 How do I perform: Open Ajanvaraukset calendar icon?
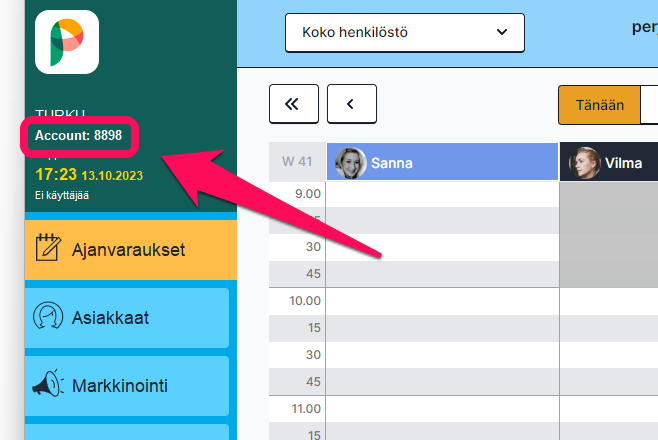(49, 249)
